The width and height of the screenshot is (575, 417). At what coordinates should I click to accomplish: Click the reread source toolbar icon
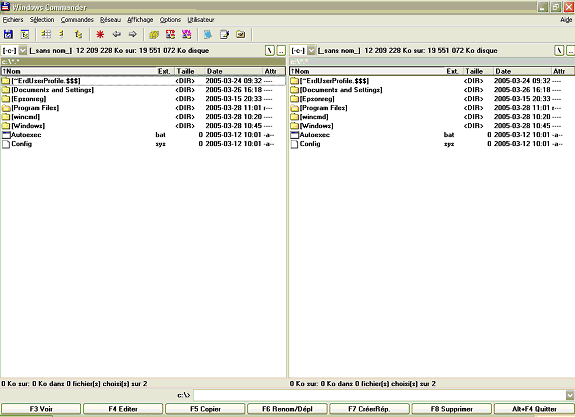pyautogui.click(x=8, y=34)
